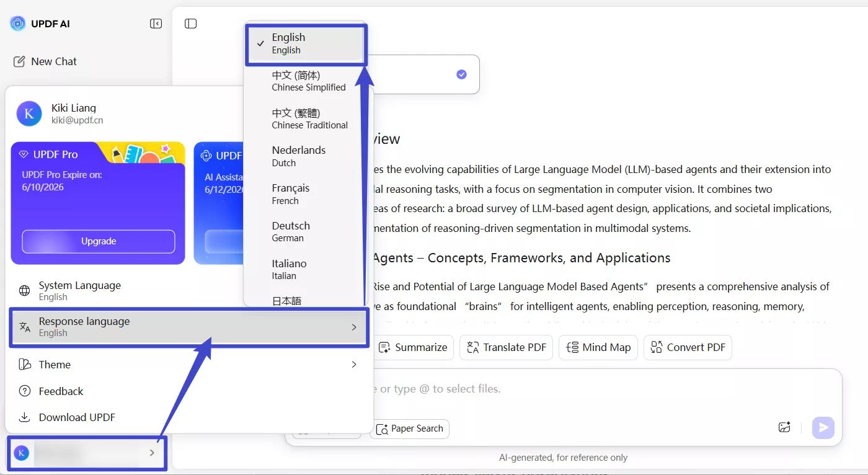Click the image upload icon in the chat box
This screenshot has height=475, width=868.
click(784, 427)
